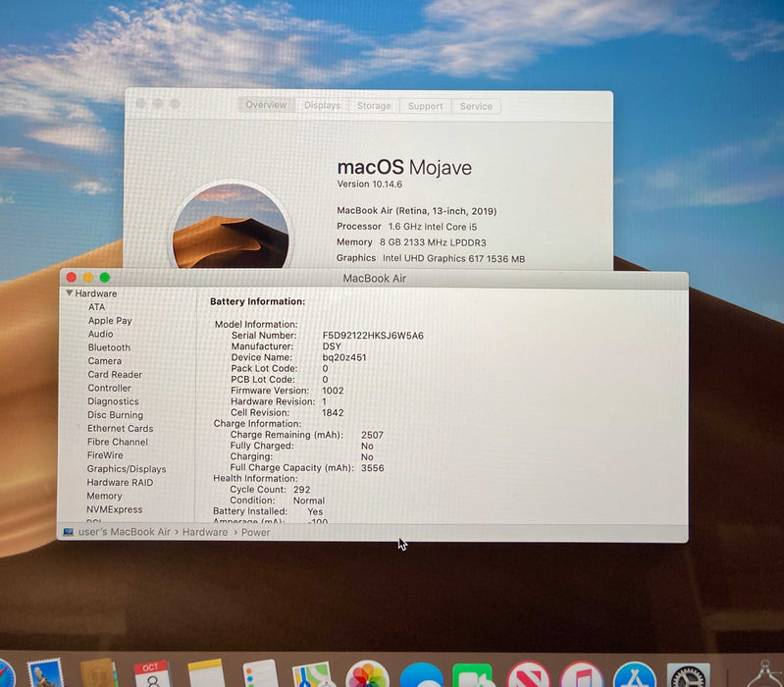
Task: Open the Notes app in dock
Action: pyautogui.click(x=206, y=675)
